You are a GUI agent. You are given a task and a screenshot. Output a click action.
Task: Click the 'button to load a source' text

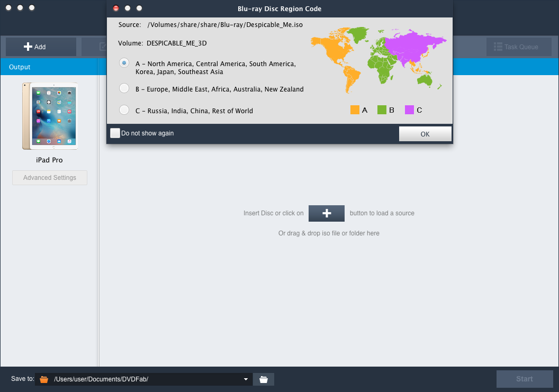(x=382, y=213)
